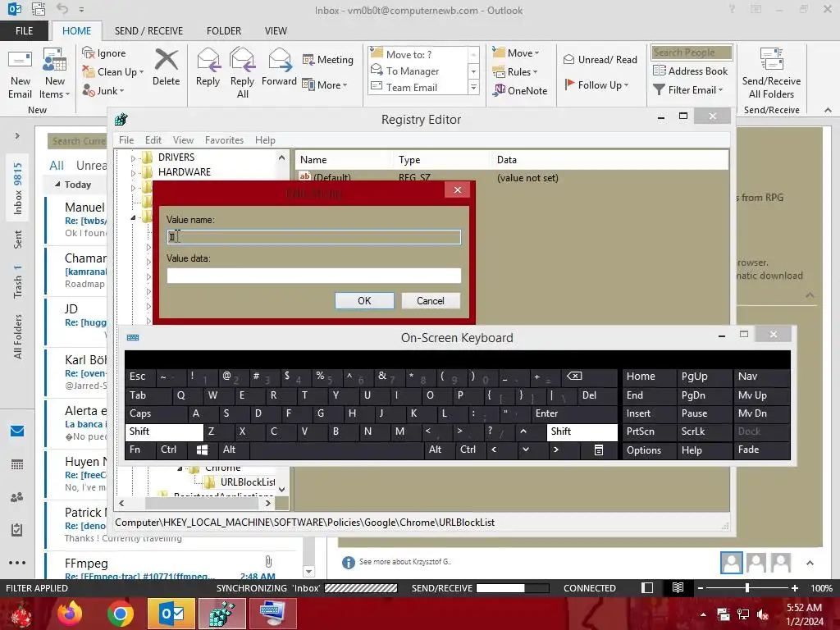840x630 pixels.
Task: Click the Search People box
Action: [x=692, y=52]
